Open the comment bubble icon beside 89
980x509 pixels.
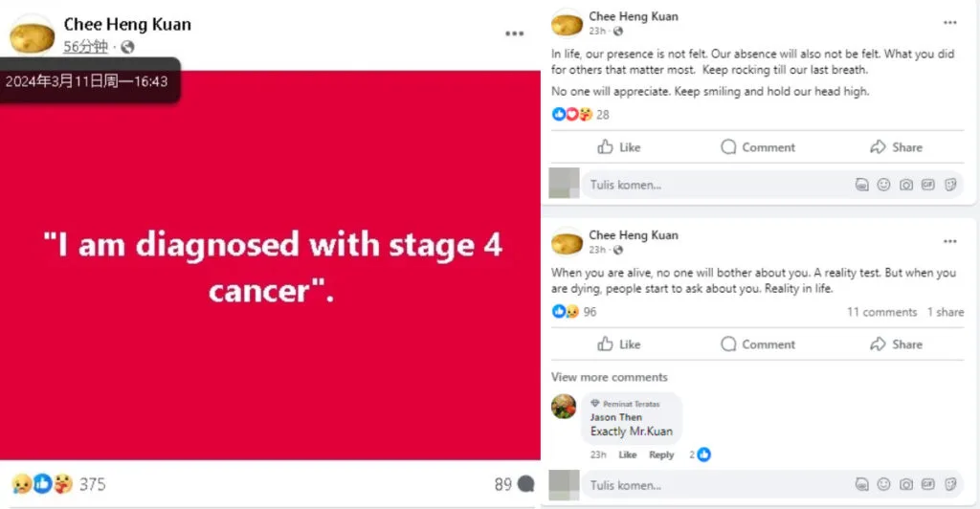[x=525, y=484]
